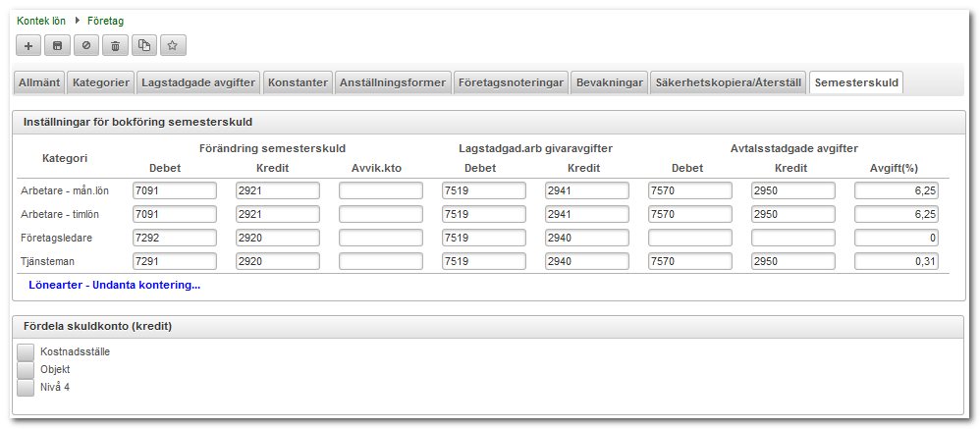Viewport: 980px width, 429px height.
Task: Edit Avtalsstadgade Kredit 2950 for Arbetare - mån.lön
Action: 793,191
